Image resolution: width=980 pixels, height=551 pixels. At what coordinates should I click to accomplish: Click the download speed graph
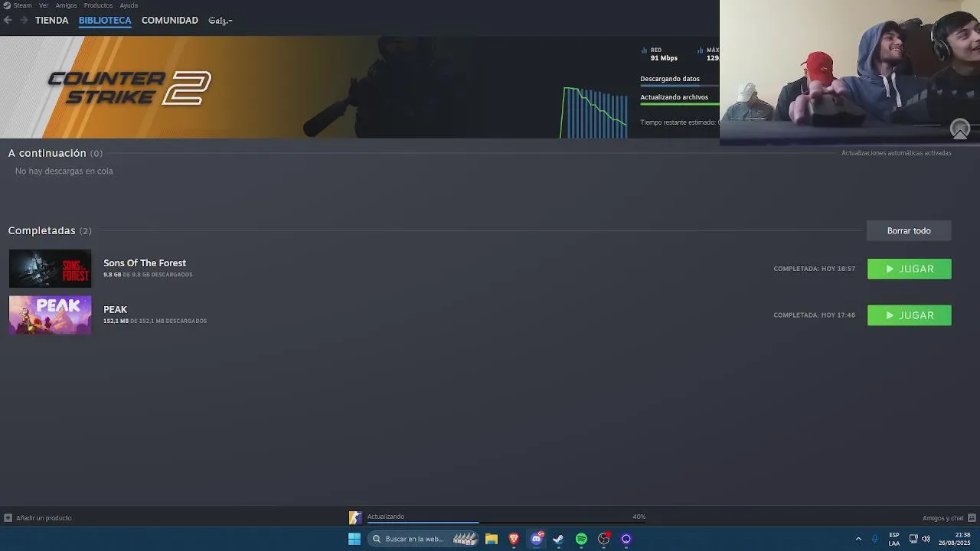coord(595,112)
